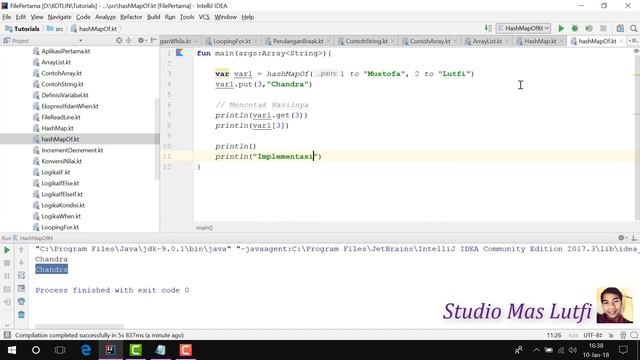This screenshot has height=360, width=640.
Task: Close the hashMapOf.kt editor tab
Action: [x=622, y=41]
